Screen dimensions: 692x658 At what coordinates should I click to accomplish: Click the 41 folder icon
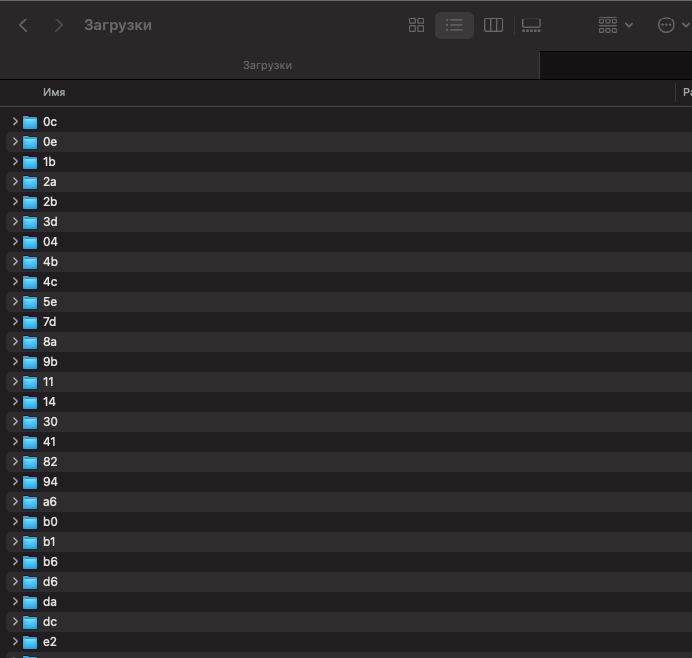[30, 442]
